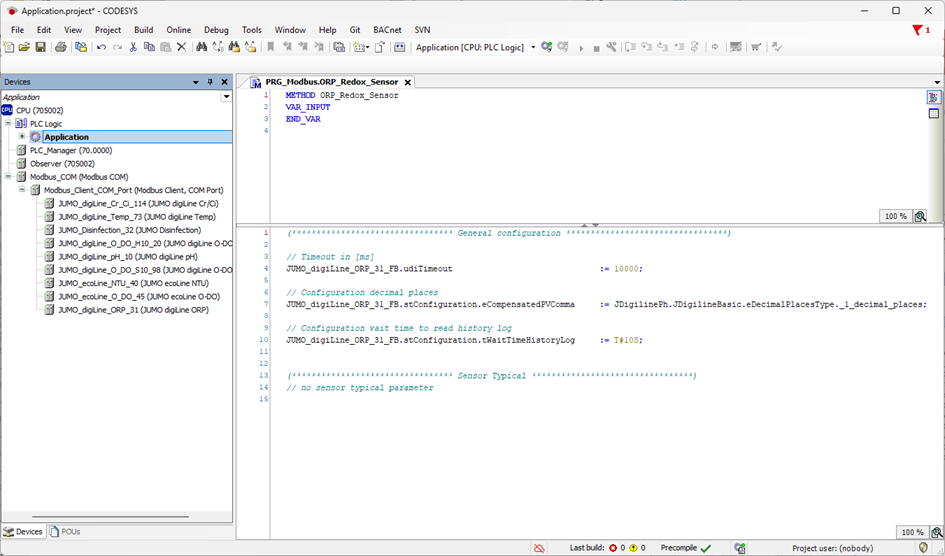Open project with the folder icon
945x556 pixels.
[24, 47]
